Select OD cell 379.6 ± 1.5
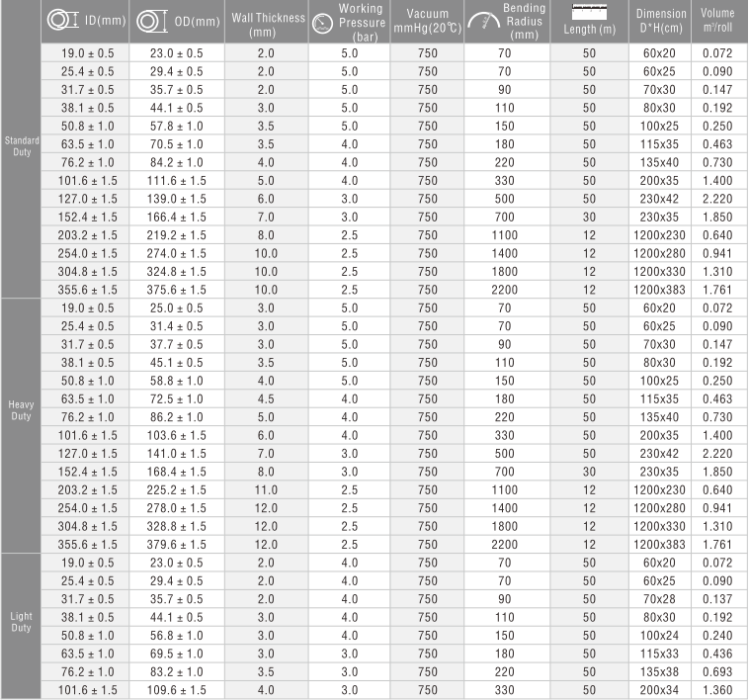The height and width of the screenshot is (700, 749). (x=176, y=544)
